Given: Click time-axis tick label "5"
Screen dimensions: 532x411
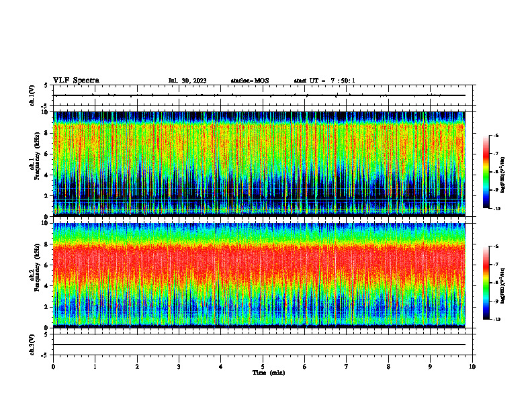Looking at the screenshot, I should pos(263,367).
